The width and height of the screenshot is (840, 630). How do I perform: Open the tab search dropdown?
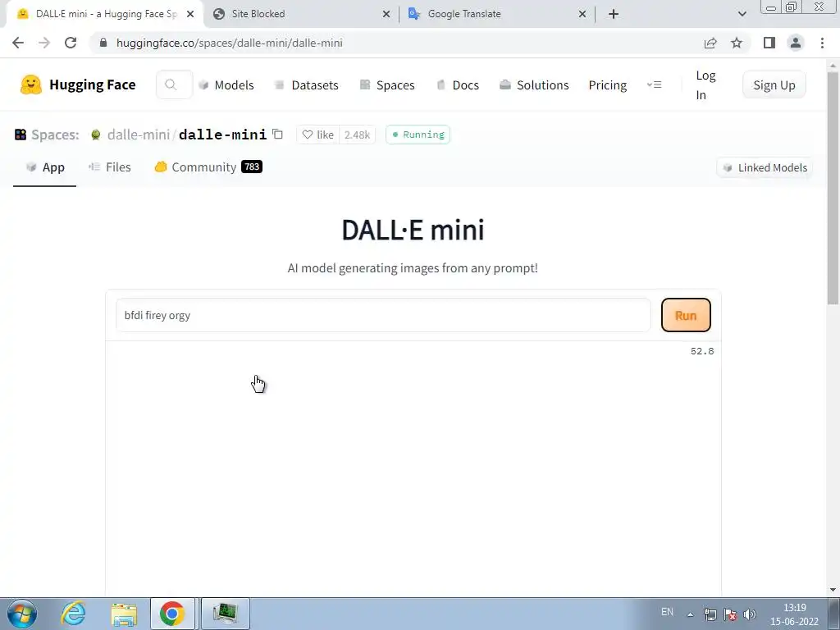tap(742, 14)
